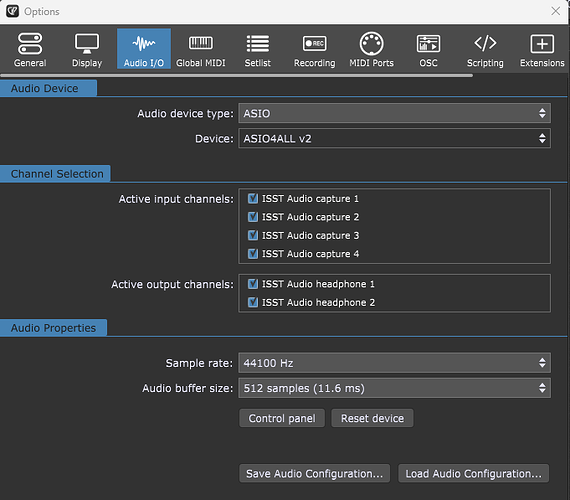
Task: Click the Control panel button
Action: point(282,418)
